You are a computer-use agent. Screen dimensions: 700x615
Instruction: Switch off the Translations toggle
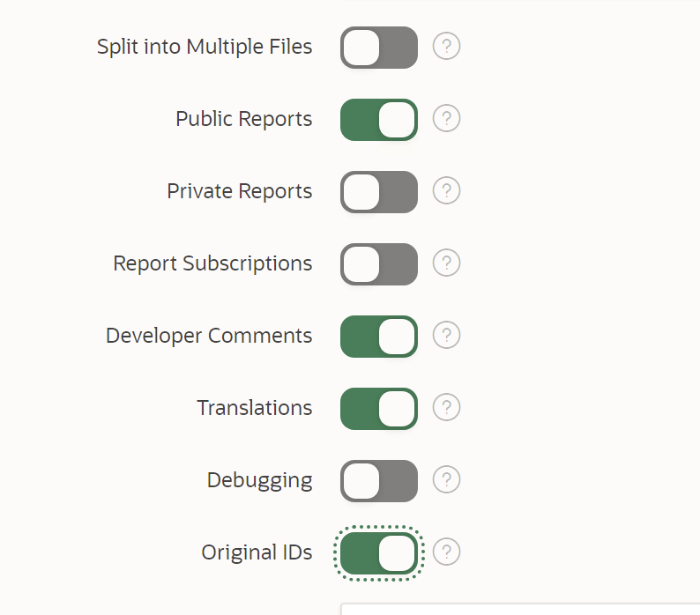(379, 409)
